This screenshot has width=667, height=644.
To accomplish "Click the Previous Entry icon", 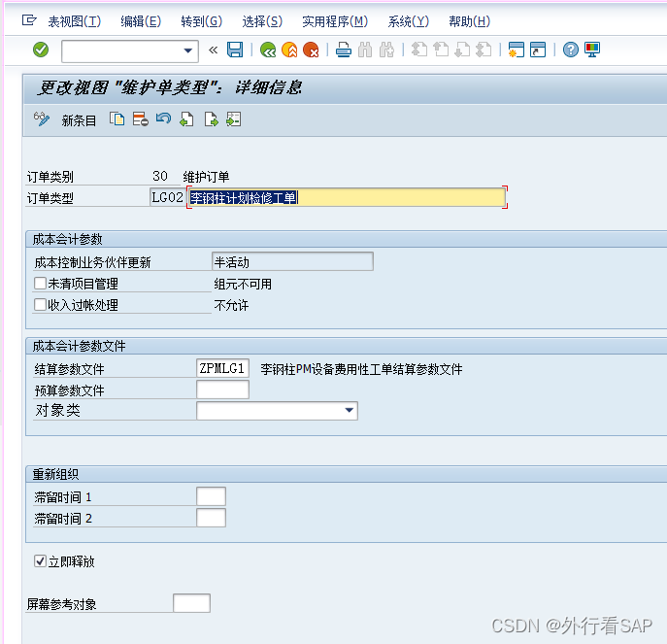I will (186, 119).
